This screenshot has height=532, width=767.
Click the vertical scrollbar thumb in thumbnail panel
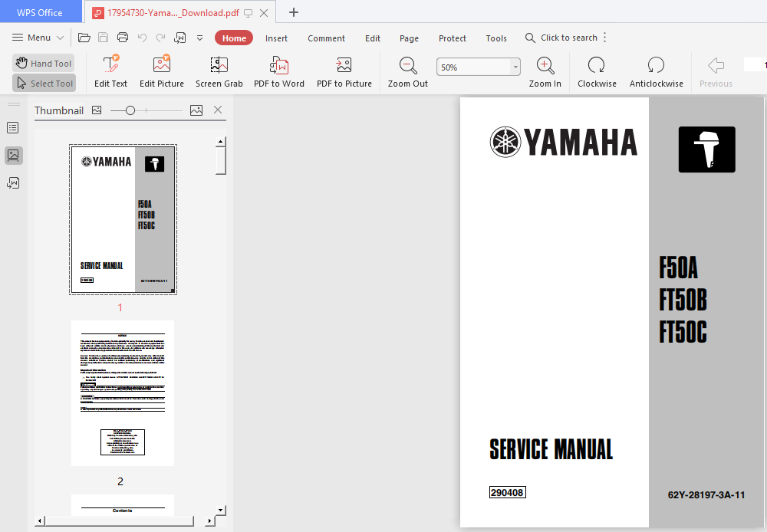(221, 160)
